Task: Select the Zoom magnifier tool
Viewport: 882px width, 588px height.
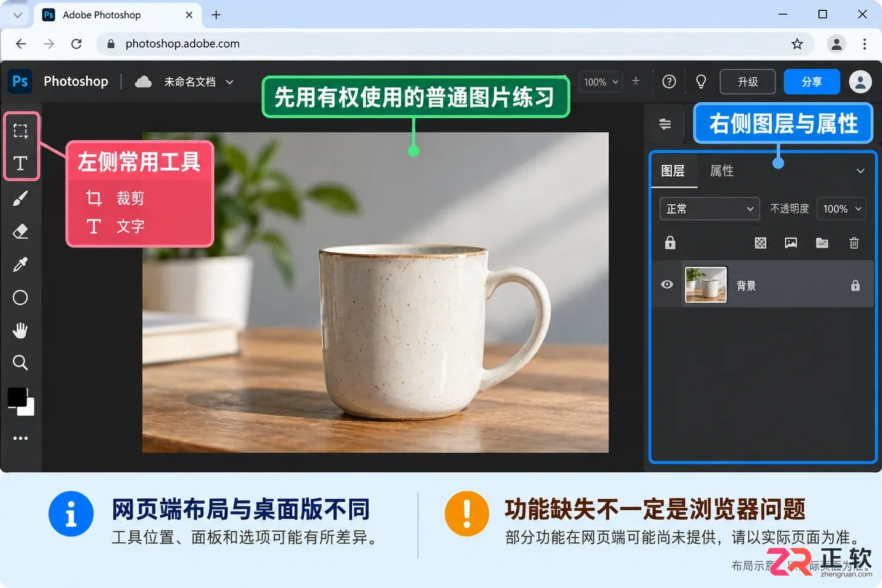Action: pyautogui.click(x=20, y=363)
